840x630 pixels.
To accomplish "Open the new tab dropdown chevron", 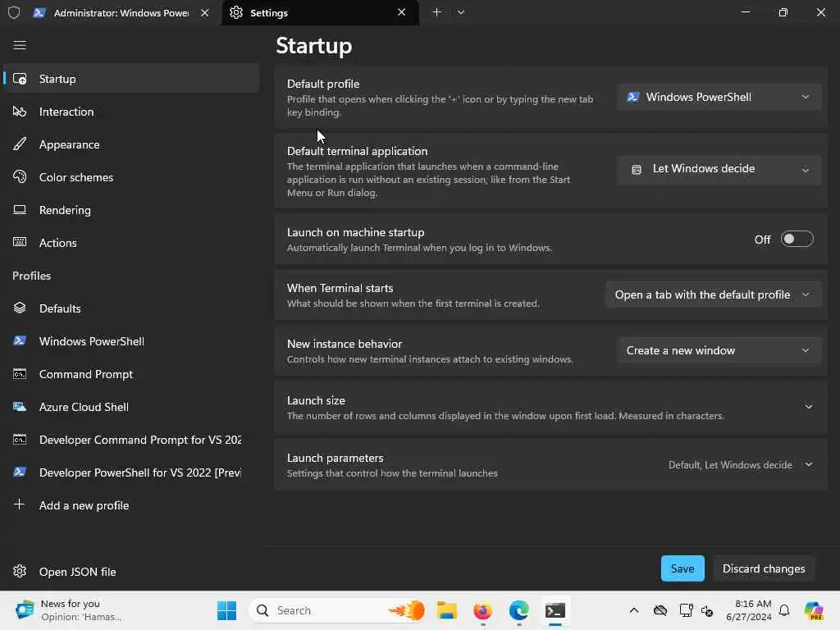I will tap(461, 12).
